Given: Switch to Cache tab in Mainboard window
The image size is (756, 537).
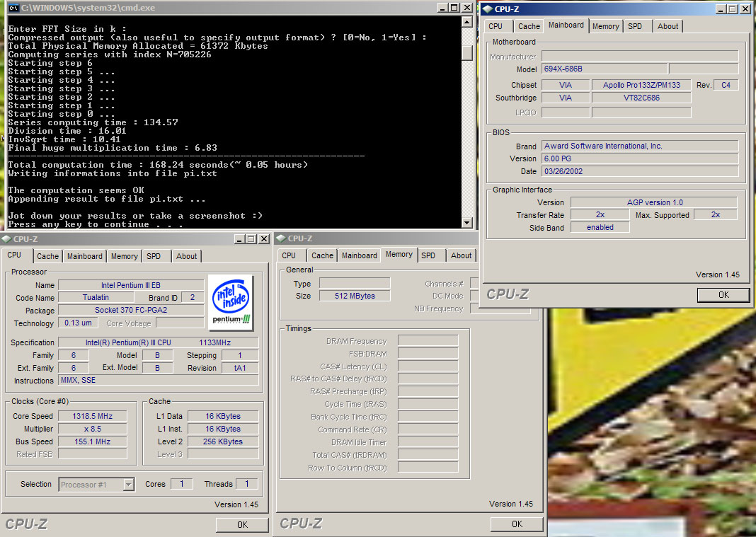Looking at the screenshot, I should click(529, 26).
